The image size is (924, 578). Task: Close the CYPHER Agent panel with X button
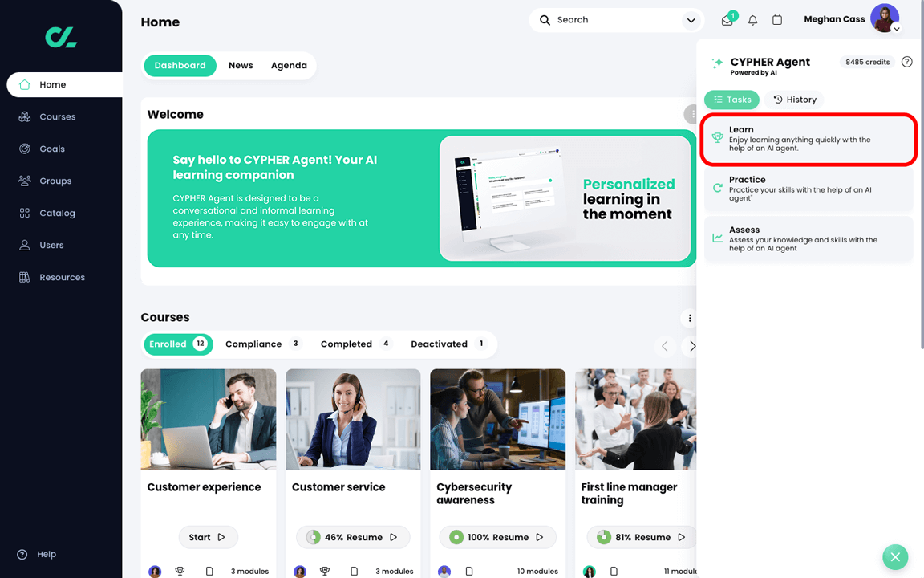click(895, 557)
